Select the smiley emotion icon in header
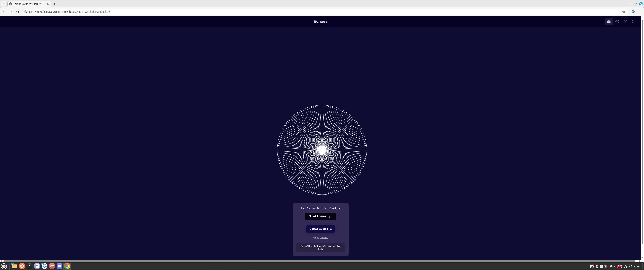Image resolution: width=644 pixels, height=270 pixels. pyautogui.click(x=634, y=22)
